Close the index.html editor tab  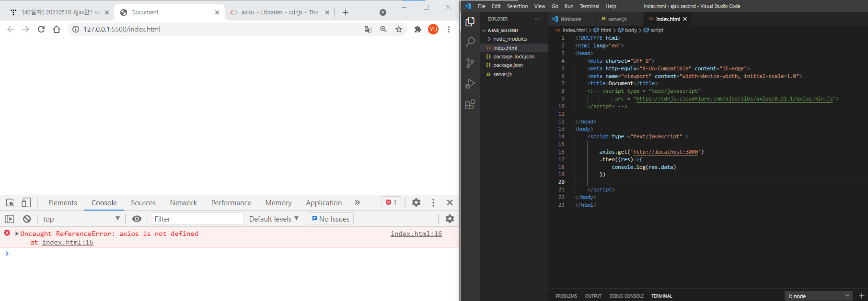point(685,19)
